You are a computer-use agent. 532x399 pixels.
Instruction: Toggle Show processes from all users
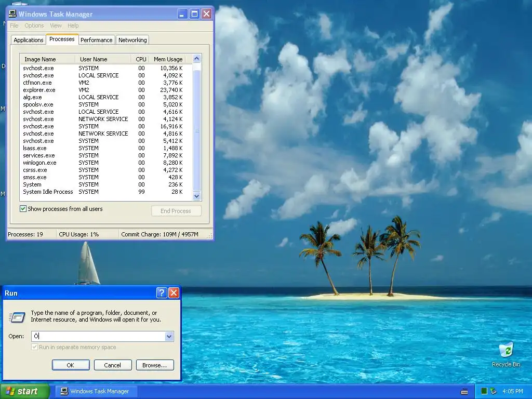23,209
